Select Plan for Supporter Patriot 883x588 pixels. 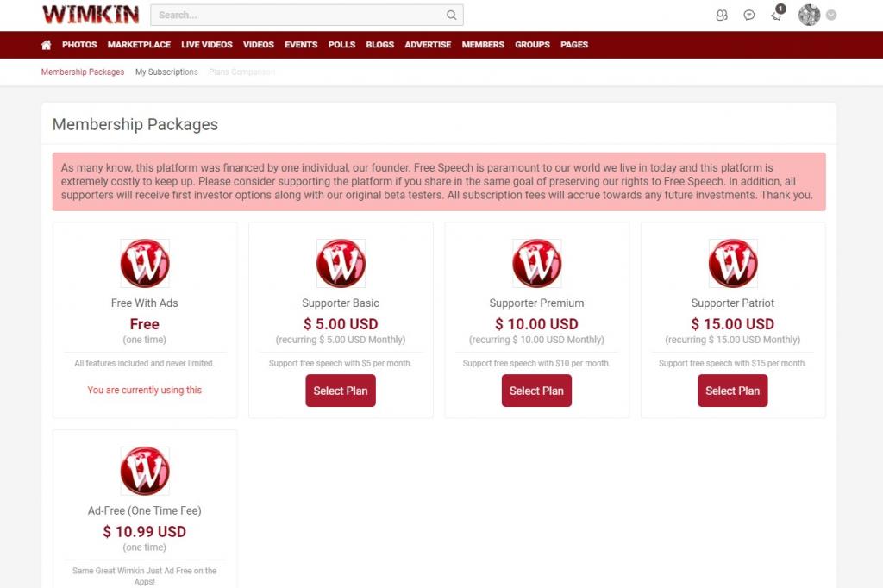click(x=733, y=391)
